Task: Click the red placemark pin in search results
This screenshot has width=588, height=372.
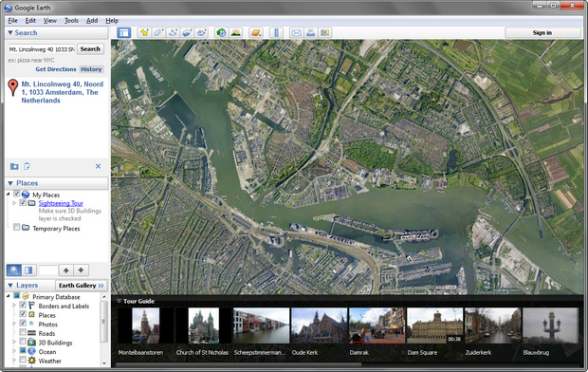Action: tap(13, 87)
